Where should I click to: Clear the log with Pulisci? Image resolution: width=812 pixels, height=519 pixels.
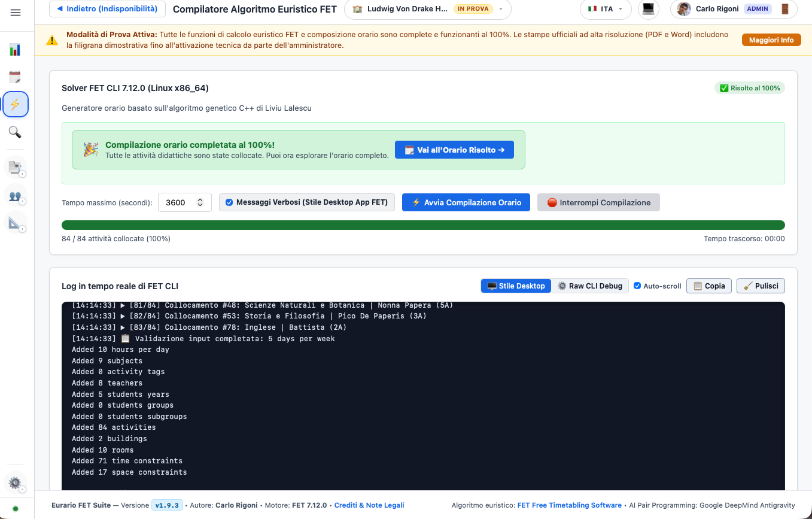tap(761, 286)
